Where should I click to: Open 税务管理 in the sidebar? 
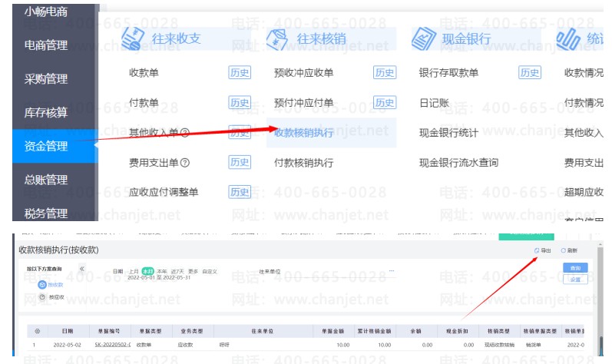click(46, 213)
